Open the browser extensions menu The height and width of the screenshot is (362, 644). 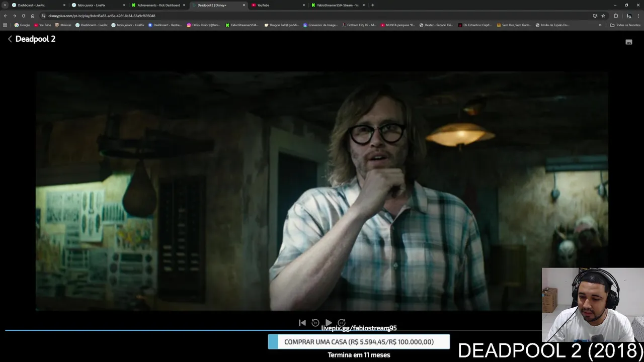coord(616,16)
